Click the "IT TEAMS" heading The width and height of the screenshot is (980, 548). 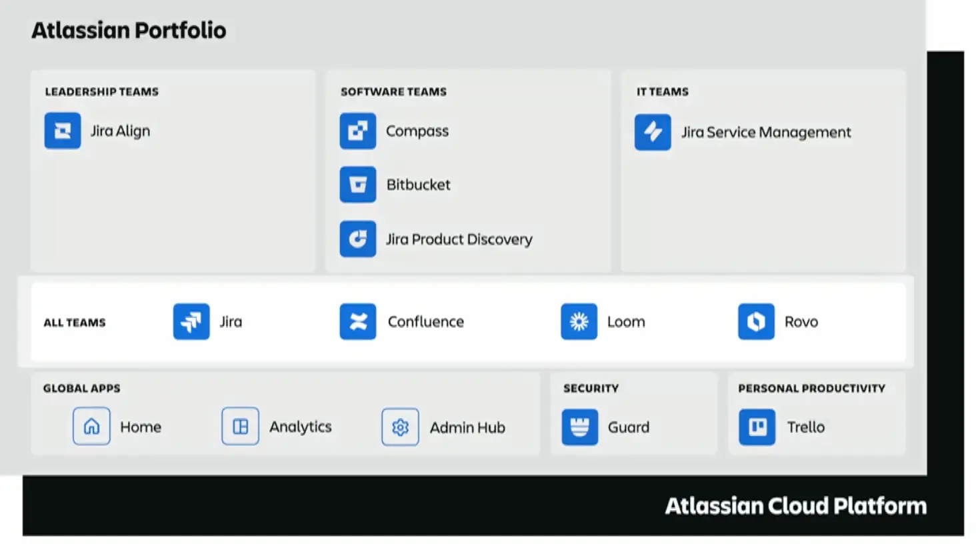point(663,92)
